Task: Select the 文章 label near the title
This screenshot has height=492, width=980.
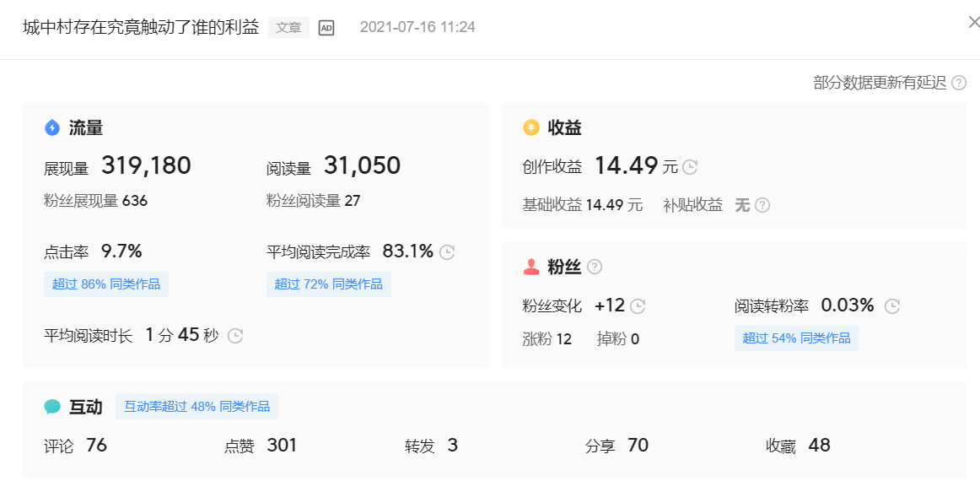Action: (x=288, y=27)
